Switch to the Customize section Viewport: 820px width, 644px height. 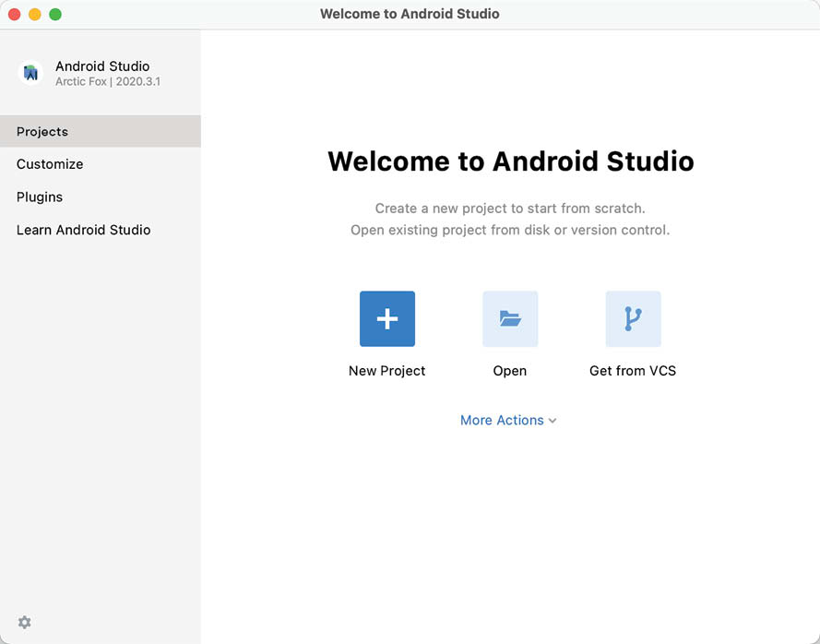pyautogui.click(x=49, y=163)
